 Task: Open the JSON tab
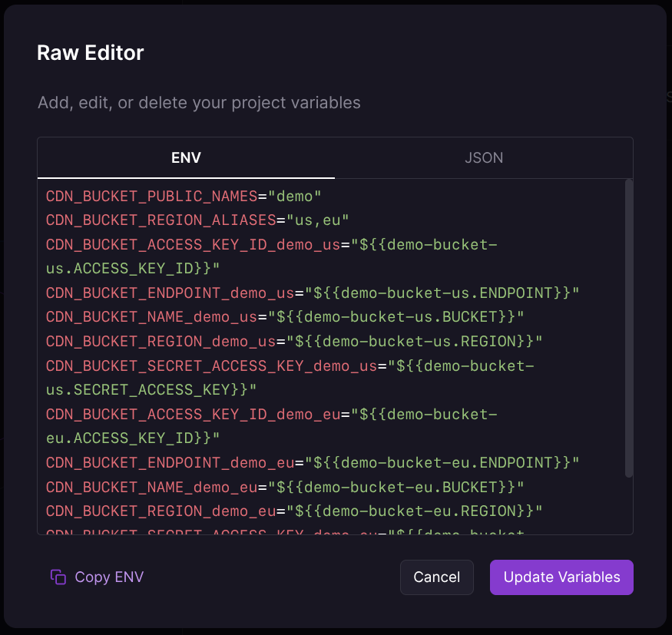484,158
